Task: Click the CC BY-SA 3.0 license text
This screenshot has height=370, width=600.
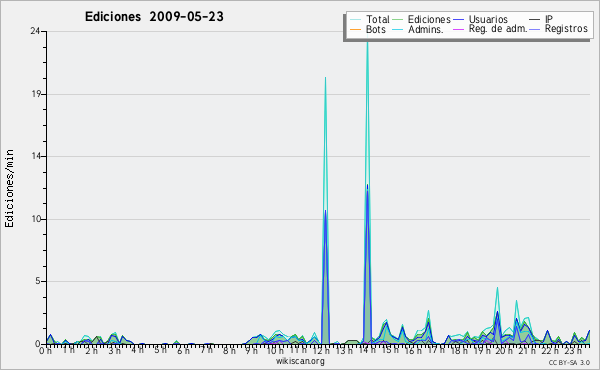Action: pos(569,362)
